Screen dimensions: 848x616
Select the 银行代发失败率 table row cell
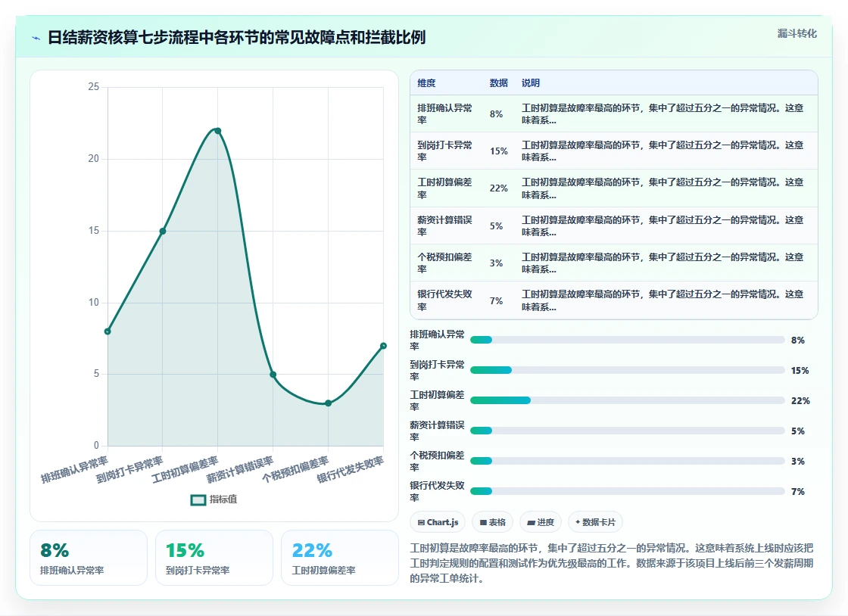click(444, 300)
